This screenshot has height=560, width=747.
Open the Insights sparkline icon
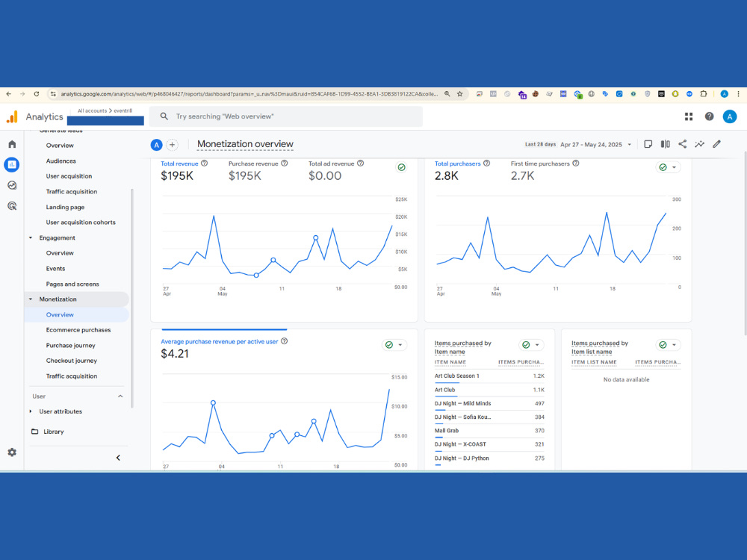pos(699,144)
